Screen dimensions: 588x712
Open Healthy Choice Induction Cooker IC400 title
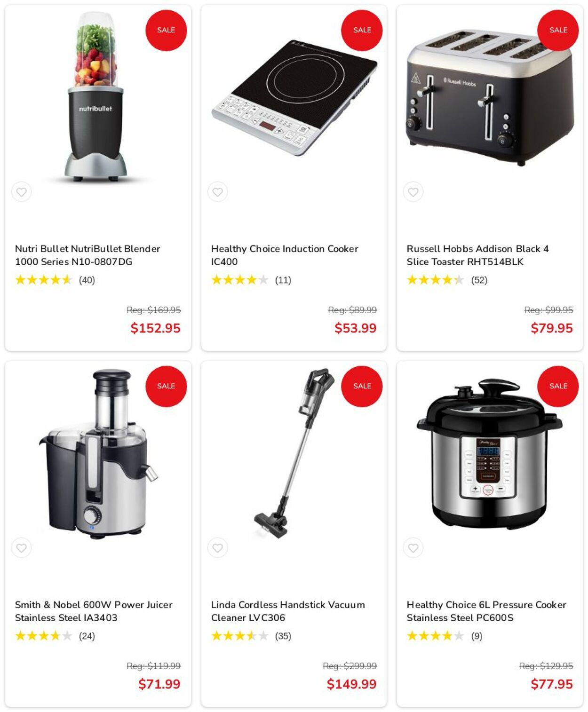tap(285, 255)
